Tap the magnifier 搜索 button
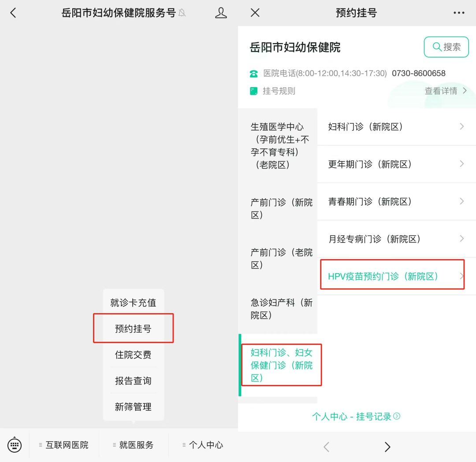This screenshot has width=476, height=462. [446, 47]
